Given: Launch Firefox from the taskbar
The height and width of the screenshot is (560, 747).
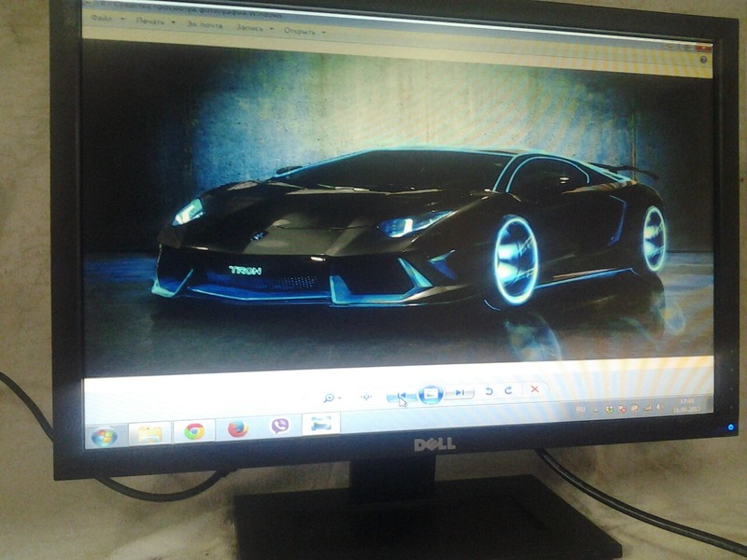Looking at the screenshot, I should (238, 428).
